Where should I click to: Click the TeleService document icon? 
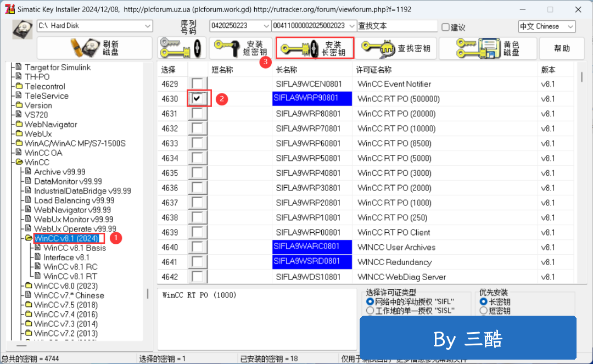(19, 95)
